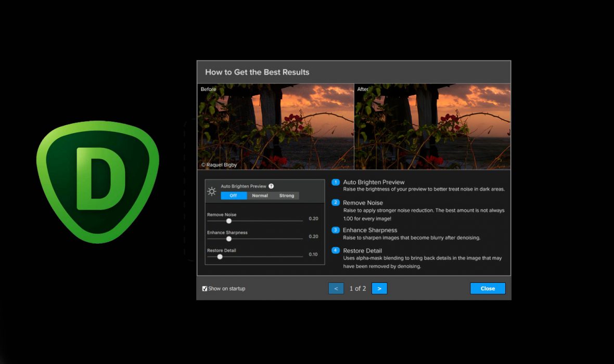Click the number 4 badge beside Restore Detail
614x364 pixels.
click(336, 251)
